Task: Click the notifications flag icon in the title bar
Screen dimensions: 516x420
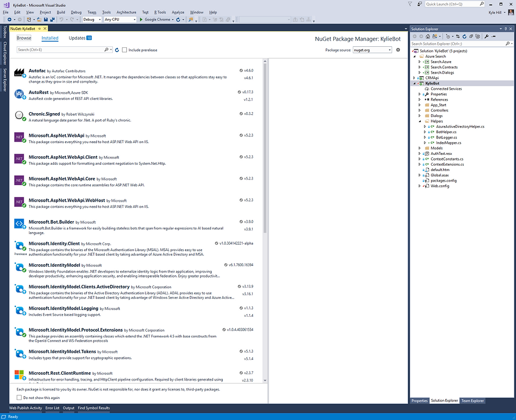Action: coord(410,4)
